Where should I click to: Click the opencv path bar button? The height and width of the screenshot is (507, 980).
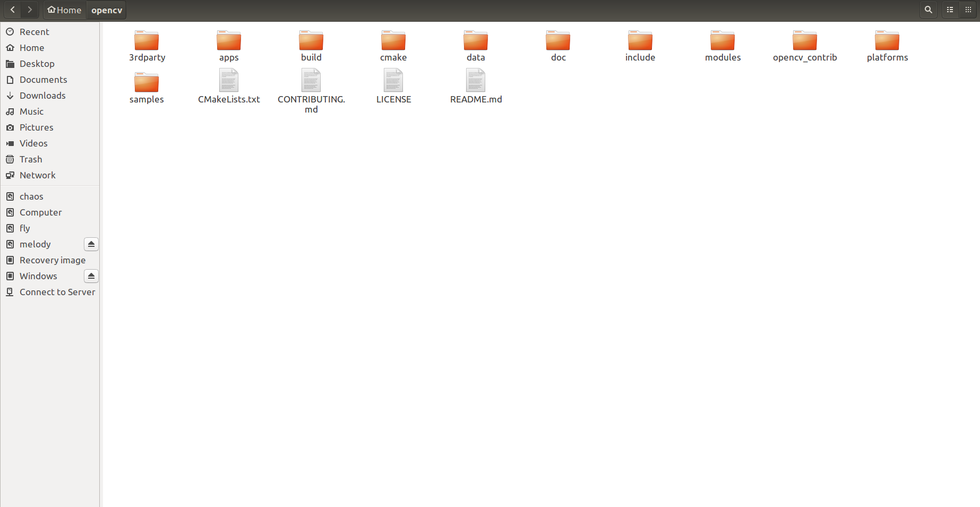(x=107, y=10)
